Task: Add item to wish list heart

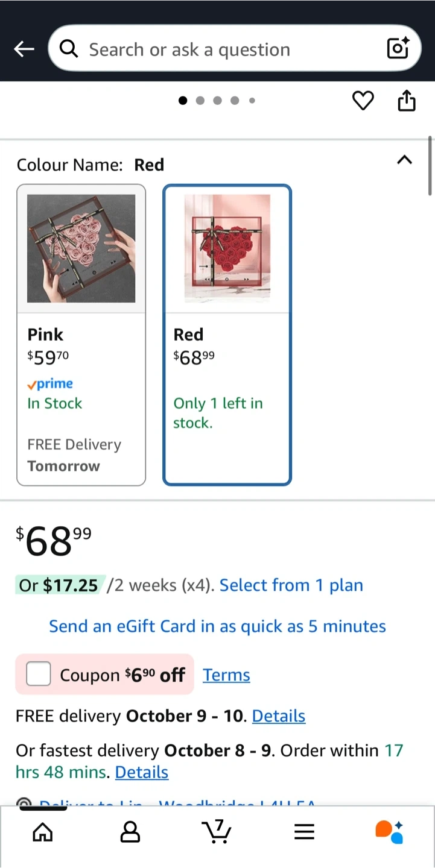Action: (x=363, y=101)
